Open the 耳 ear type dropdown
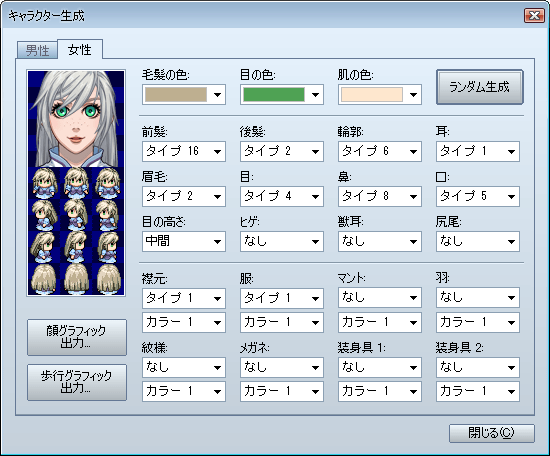Viewport: 550px width, 456px height. pos(478,151)
